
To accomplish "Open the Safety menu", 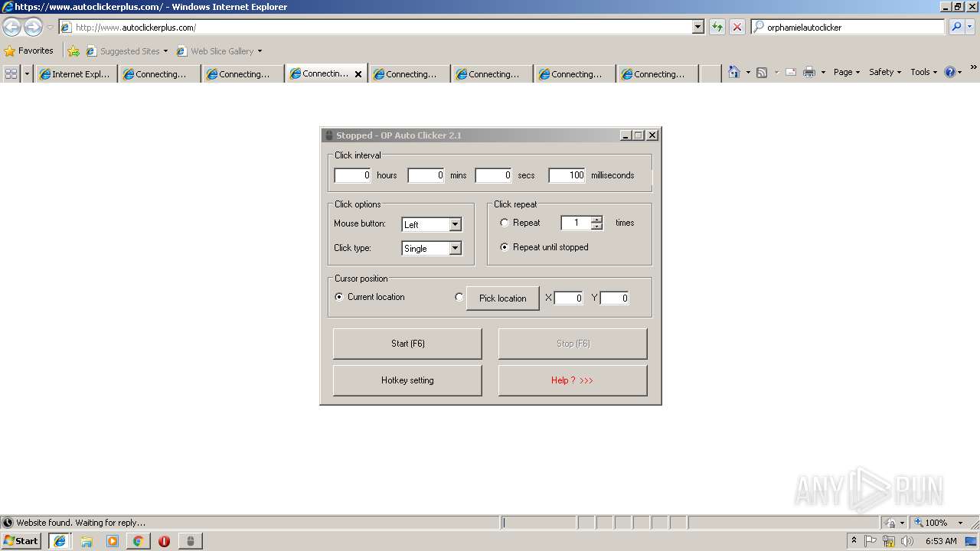I will [x=885, y=72].
